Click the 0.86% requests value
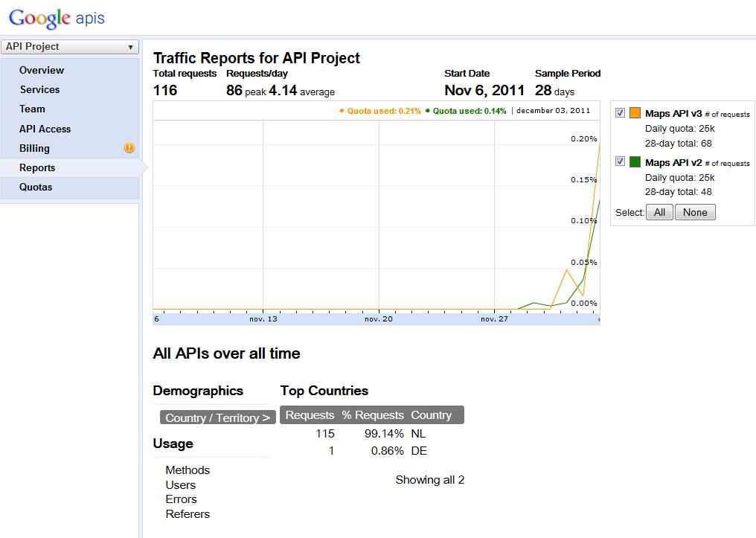 [387, 451]
